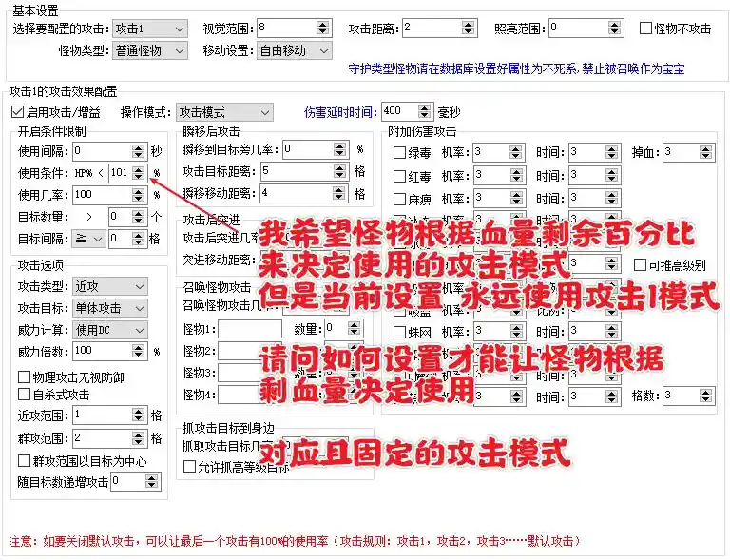Screen dimensions: 730x560
Task: Click the 伤害延时时间 spinner arrows
Action: coord(424,112)
